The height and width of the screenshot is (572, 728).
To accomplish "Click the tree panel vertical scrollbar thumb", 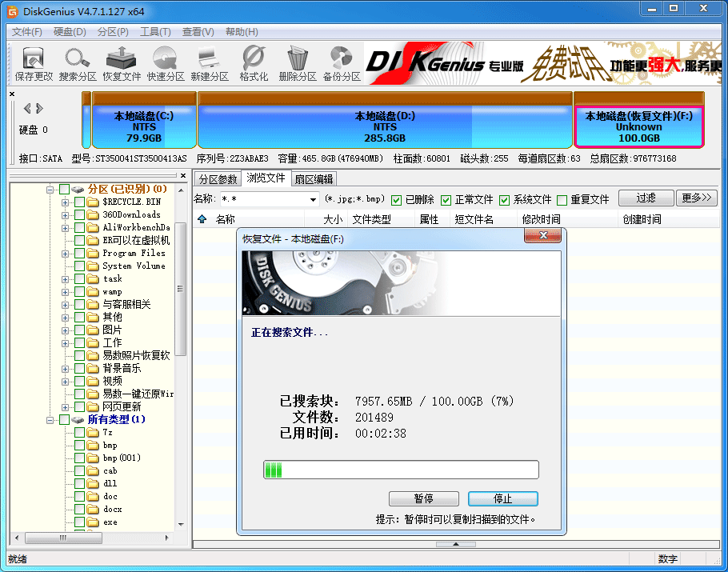I will coord(181,290).
